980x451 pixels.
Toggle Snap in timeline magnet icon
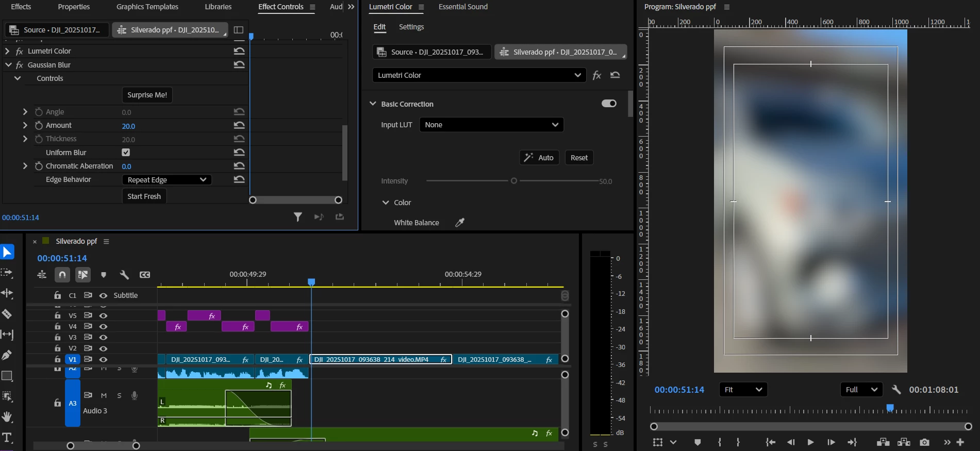point(62,275)
